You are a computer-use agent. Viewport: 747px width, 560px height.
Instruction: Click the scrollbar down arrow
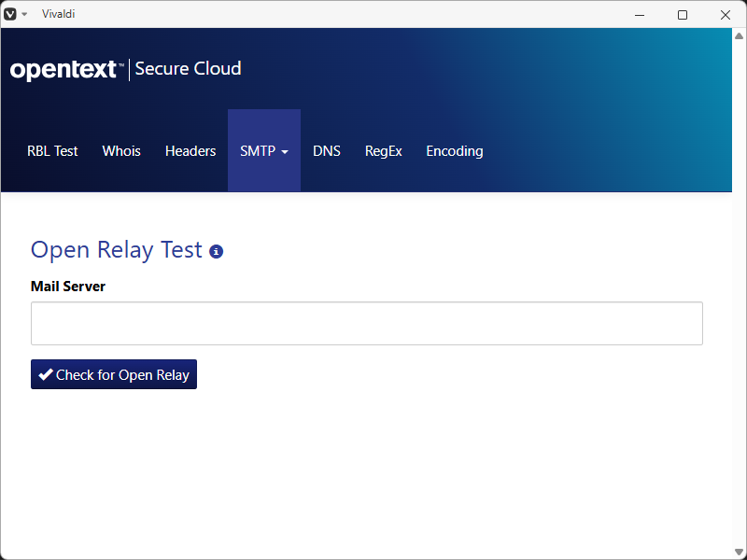point(739,552)
